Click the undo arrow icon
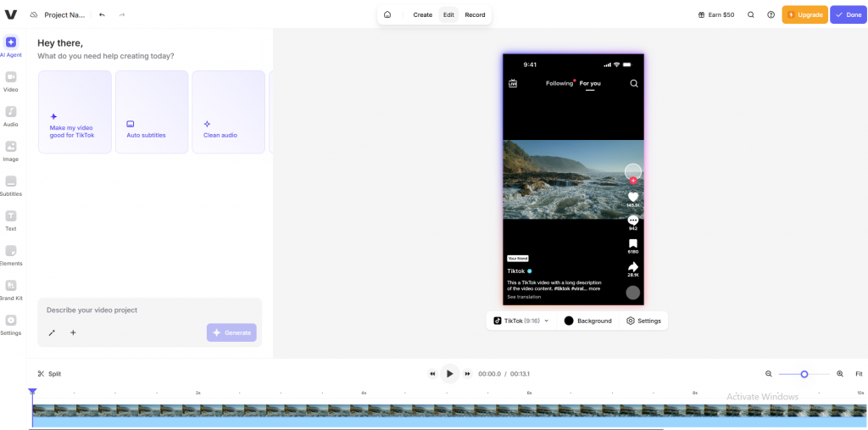Viewport: 868px width, 430px height. (x=103, y=14)
